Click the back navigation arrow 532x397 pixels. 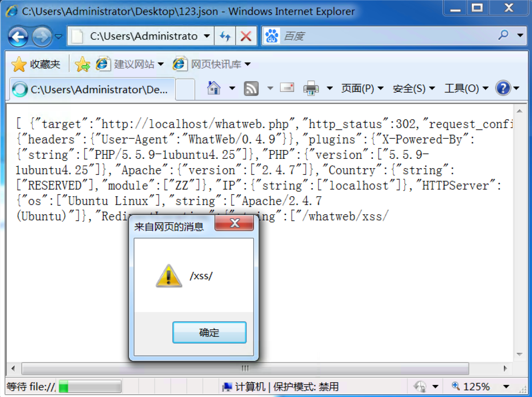tap(18, 36)
